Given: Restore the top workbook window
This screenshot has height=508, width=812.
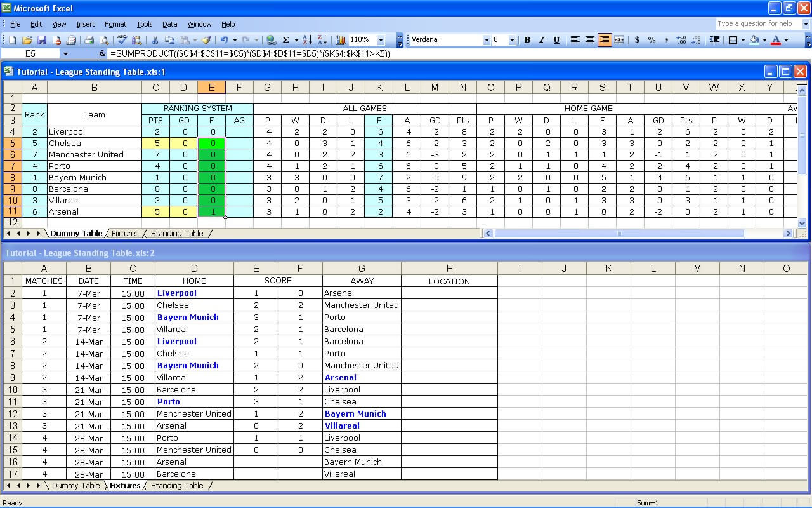Looking at the screenshot, I should coord(785,71).
